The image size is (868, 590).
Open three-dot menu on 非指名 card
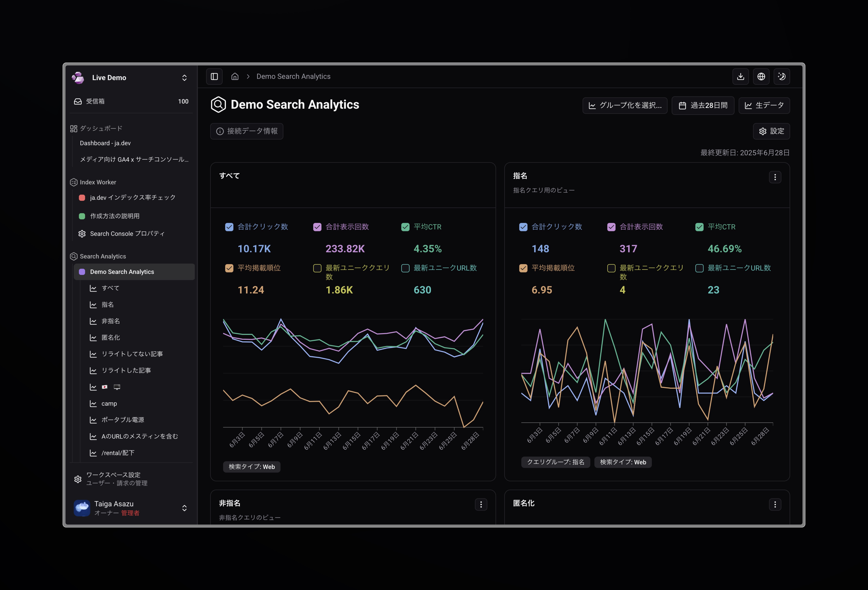point(481,505)
